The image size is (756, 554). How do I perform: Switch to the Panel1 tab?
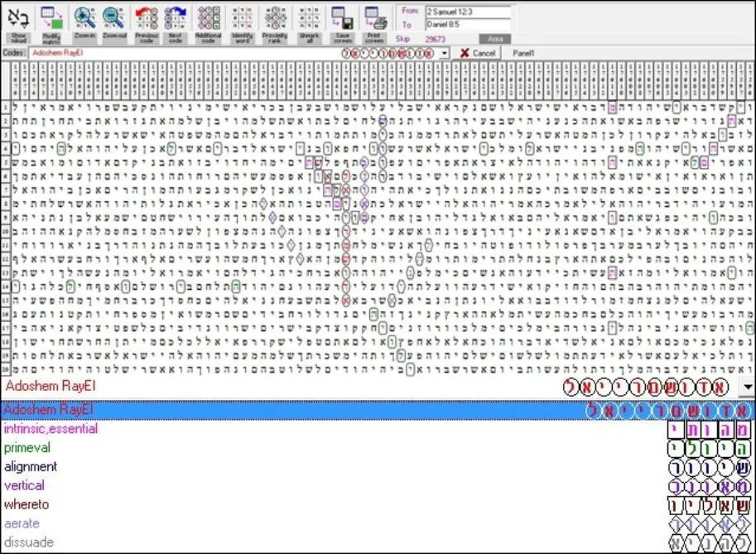(x=523, y=53)
